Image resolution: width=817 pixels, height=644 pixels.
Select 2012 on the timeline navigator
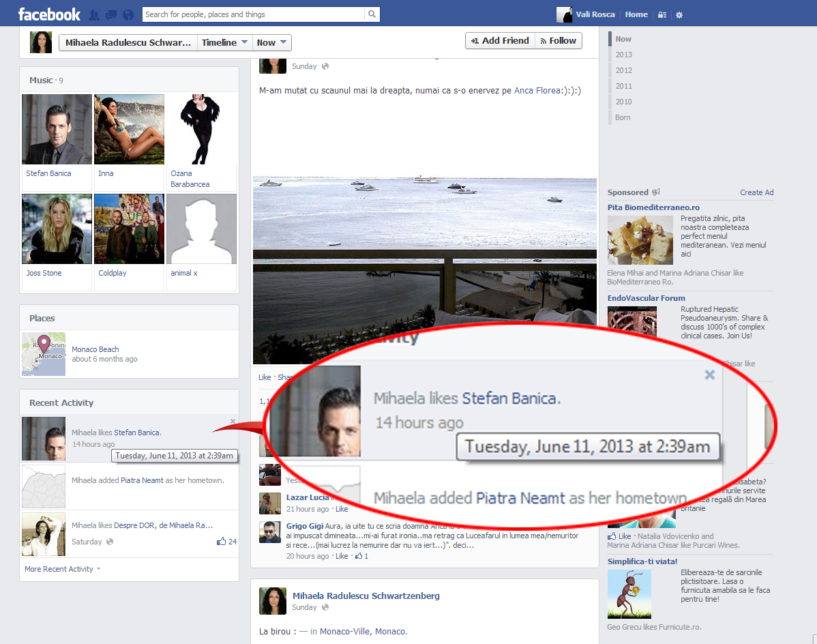coord(623,70)
